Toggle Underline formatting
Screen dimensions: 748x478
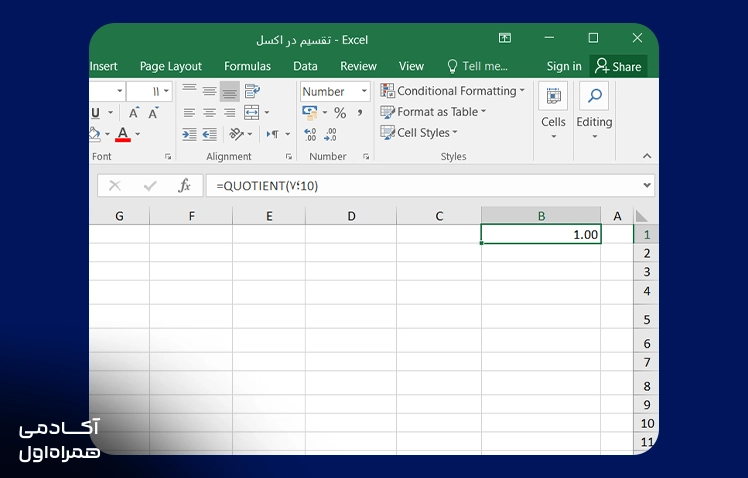(x=95, y=113)
